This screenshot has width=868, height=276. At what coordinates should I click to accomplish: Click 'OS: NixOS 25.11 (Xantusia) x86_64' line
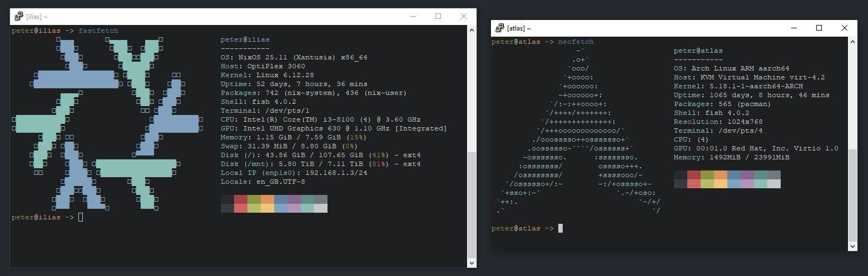coord(294,57)
